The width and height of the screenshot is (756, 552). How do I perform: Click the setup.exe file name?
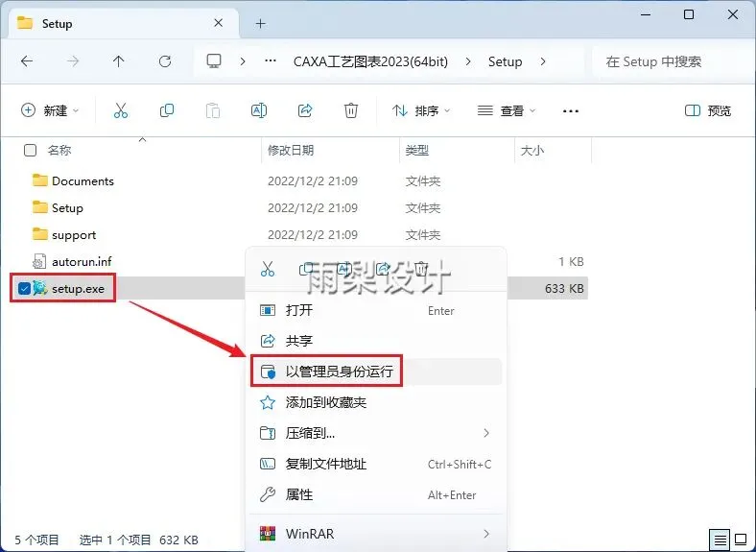pyautogui.click(x=78, y=289)
